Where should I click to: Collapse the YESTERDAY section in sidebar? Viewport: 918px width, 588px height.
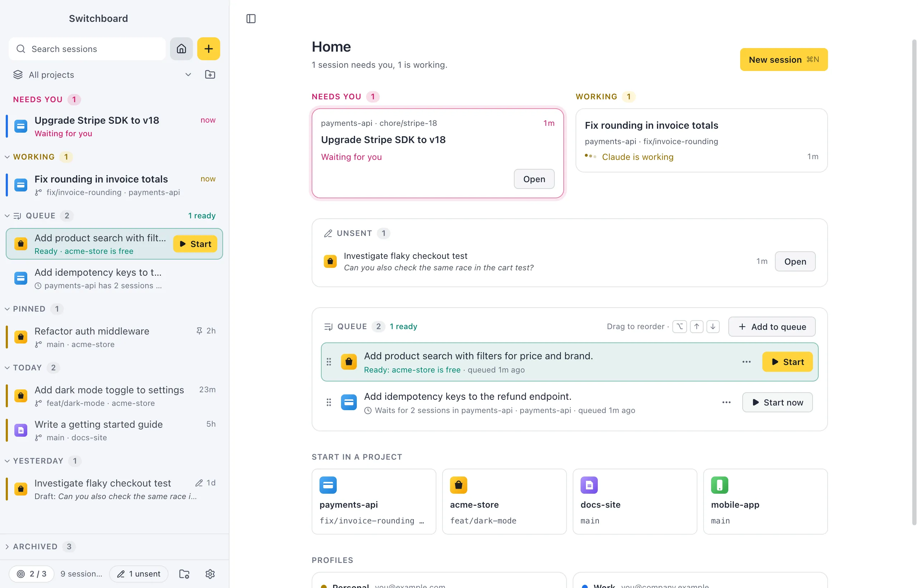coord(7,461)
